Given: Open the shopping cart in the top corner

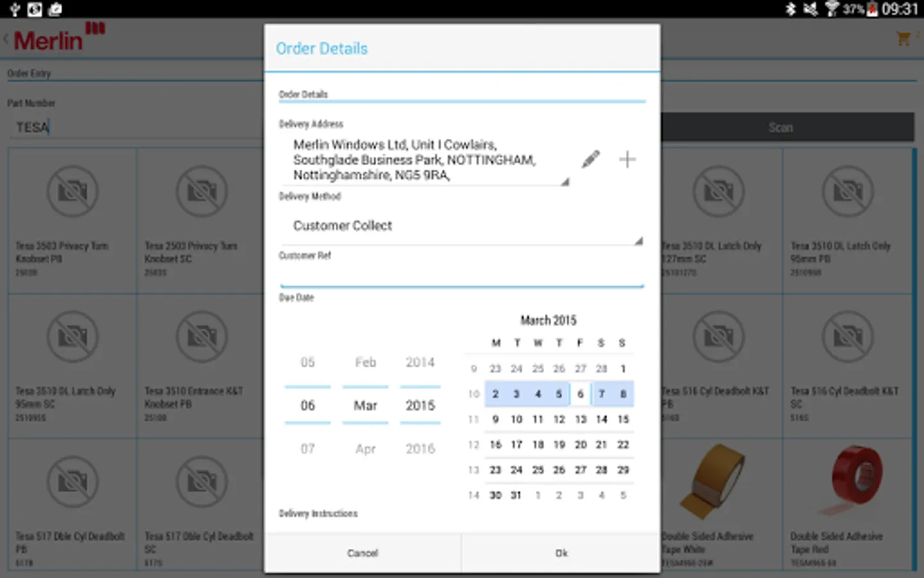Looking at the screenshot, I should pos(903,39).
